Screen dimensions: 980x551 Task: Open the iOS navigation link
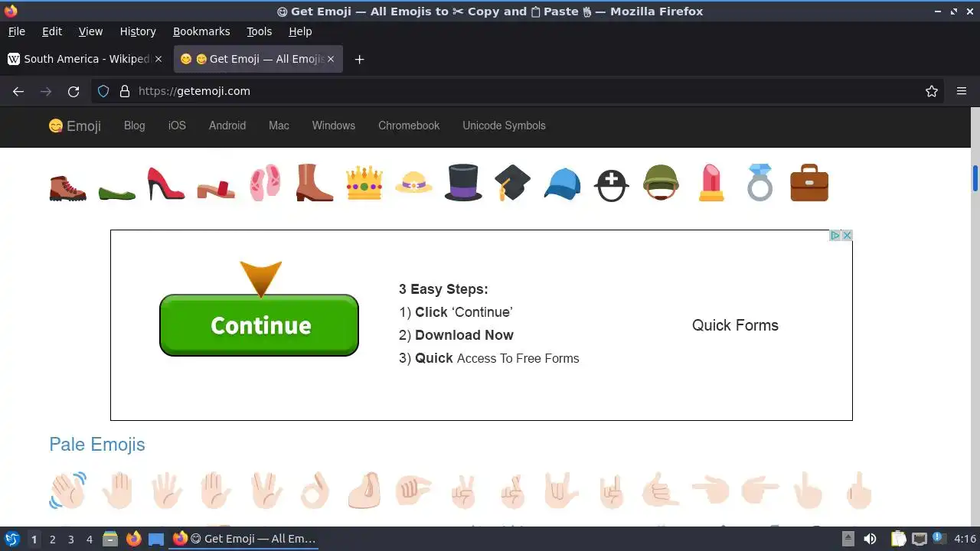[177, 126]
